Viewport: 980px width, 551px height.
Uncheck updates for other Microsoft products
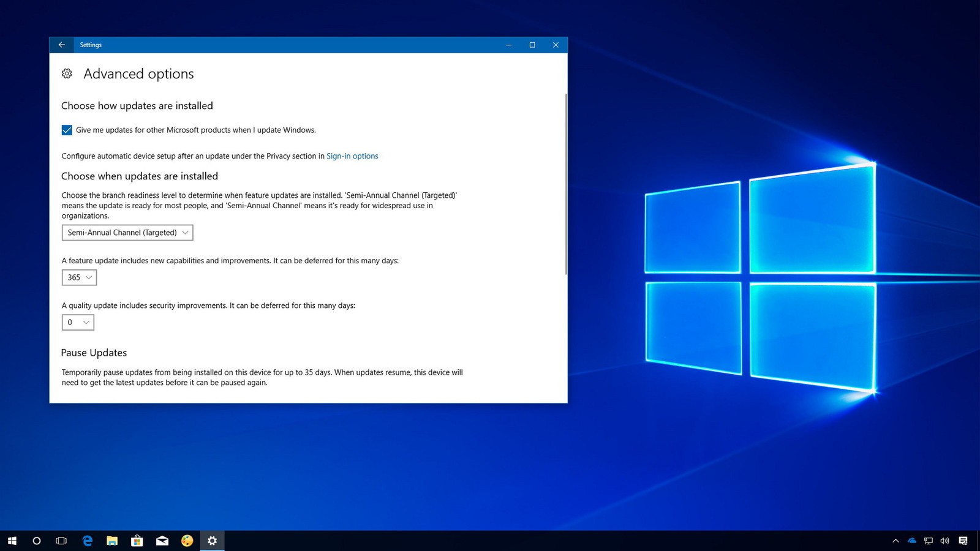pos(66,130)
